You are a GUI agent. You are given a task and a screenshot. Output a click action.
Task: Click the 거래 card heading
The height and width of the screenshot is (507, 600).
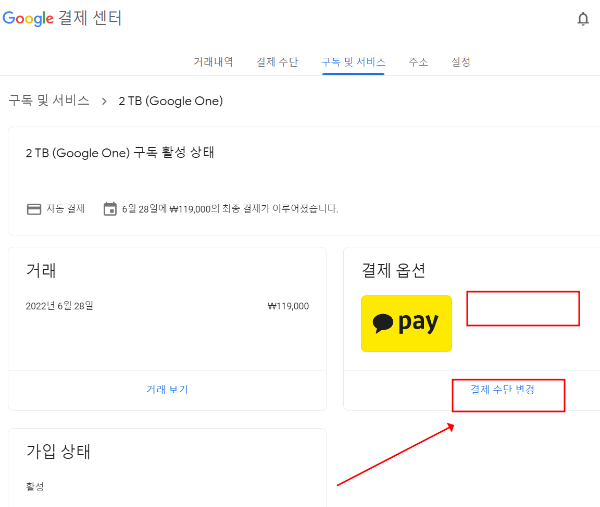point(41,270)
